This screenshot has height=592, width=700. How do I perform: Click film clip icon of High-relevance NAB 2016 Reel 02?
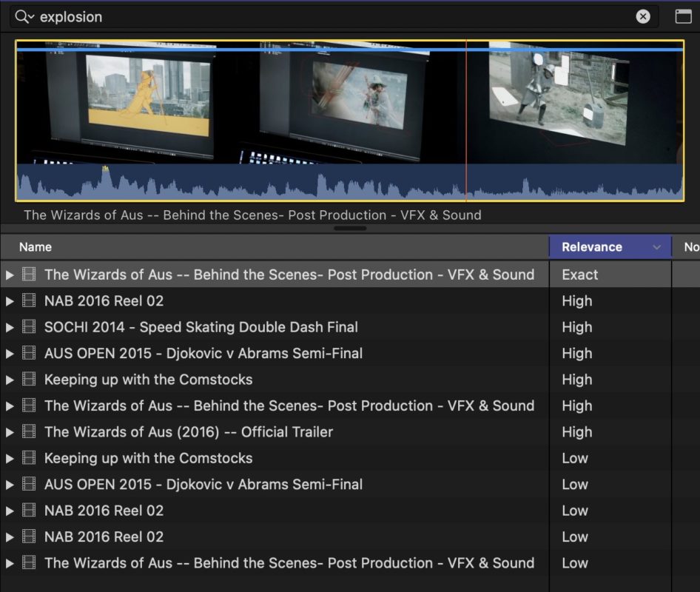click(x=29, y=300)
